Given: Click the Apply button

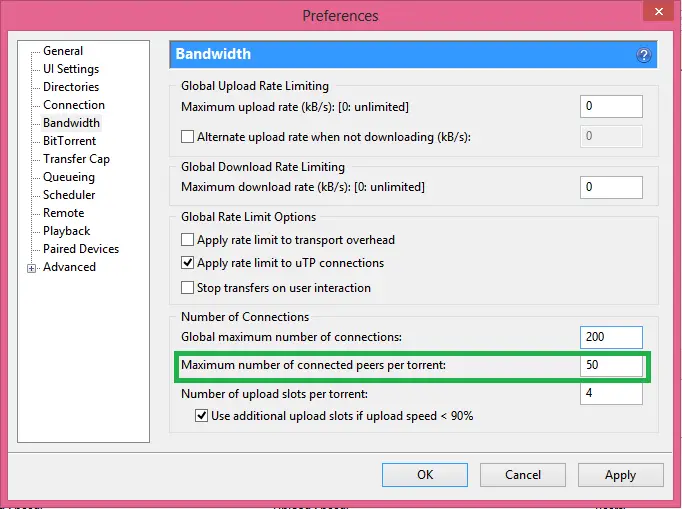Looking at the screenshot, I should click(621, 475).
